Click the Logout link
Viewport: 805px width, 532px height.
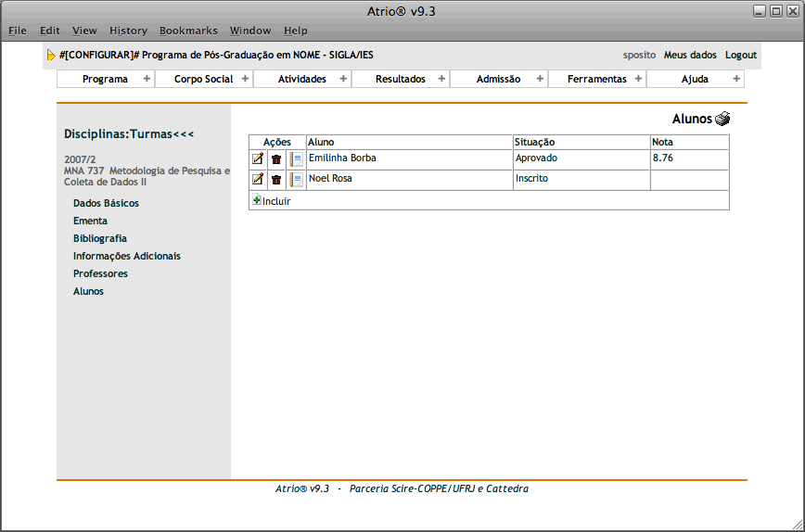740,56
